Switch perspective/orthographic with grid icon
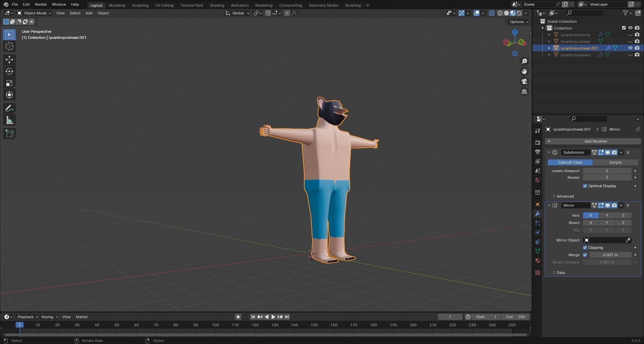The width and height of the screenshot is (644, 344). pos(524,91)
